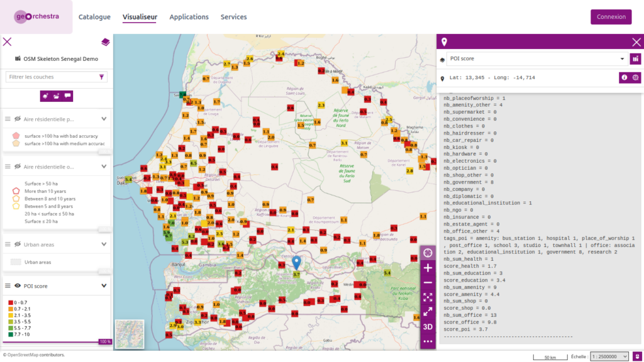644x362 pixels.
Task: Click the location pin in identify panel header
Action: pos(444,42)
